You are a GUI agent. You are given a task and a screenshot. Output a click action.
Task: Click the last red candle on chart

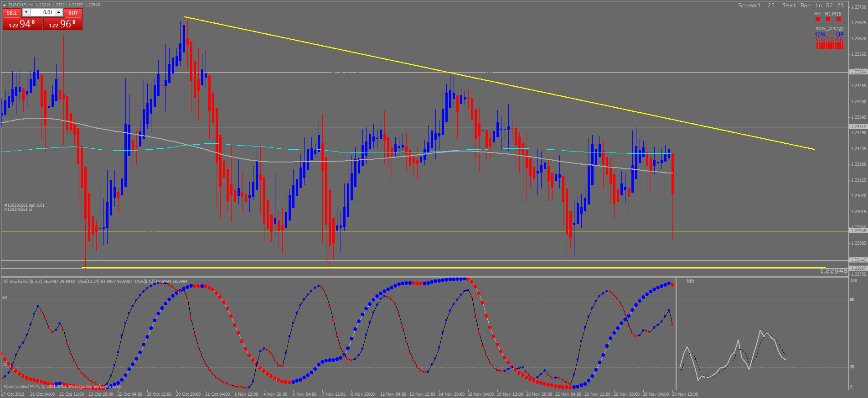672,173
